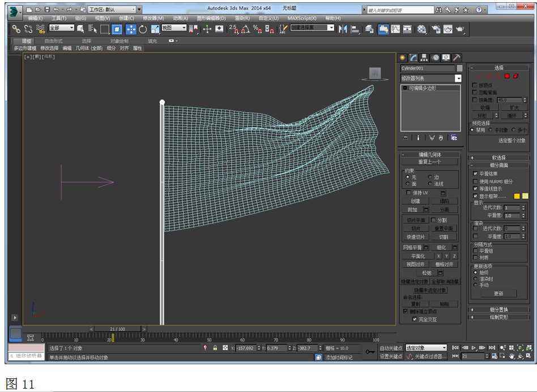537x392 pixels.
Task: Switch to the Hierarchy command panel
Action: (x=424, y=58)
